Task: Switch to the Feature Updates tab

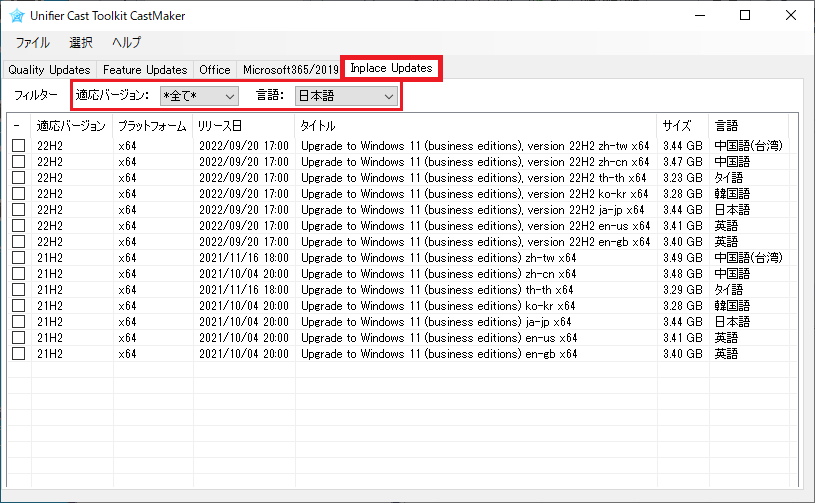Action: 145,70
